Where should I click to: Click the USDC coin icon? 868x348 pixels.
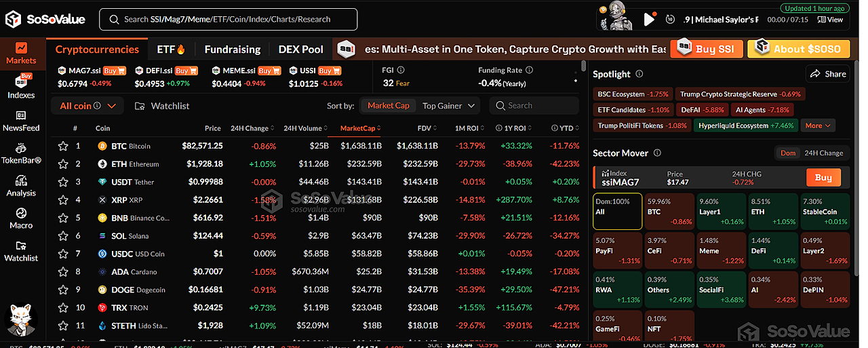(x=102, y=254)
